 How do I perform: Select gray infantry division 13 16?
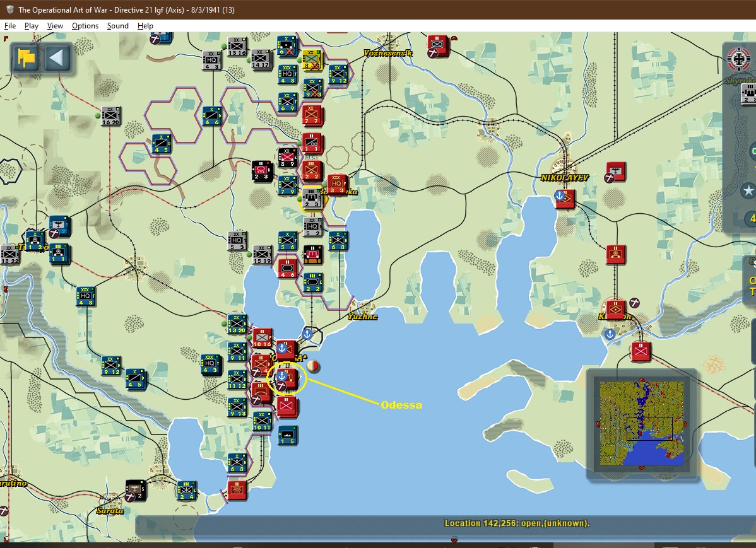point(237,47)
